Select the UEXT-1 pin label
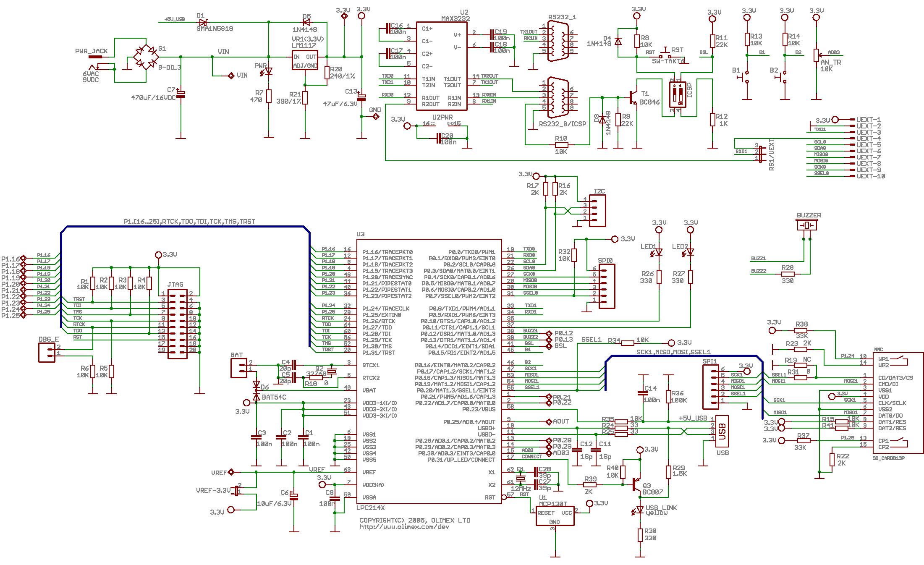924x565 pixels. pyautogui.click(x=869, y=120)
